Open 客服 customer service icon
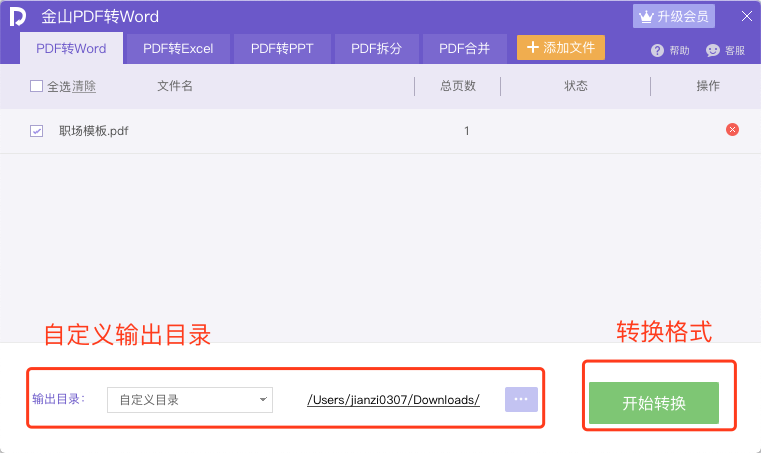The image size is (761, 453). 726,50
